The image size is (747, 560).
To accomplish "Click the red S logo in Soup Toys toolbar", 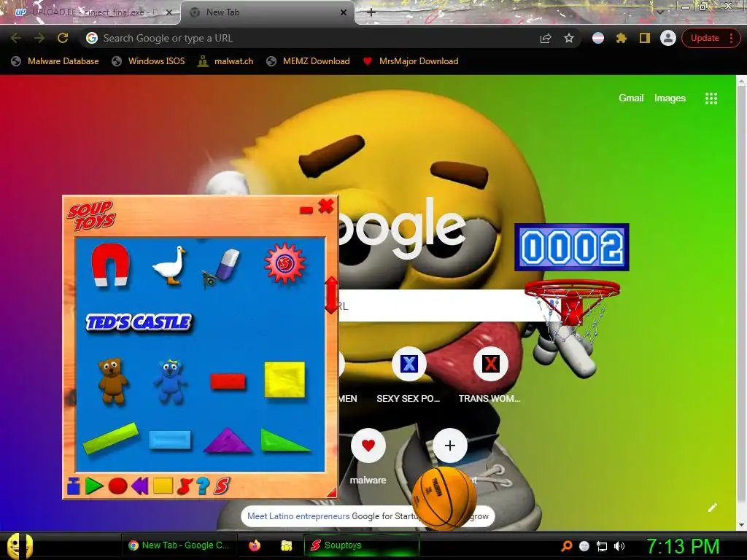I will (222, 486).
